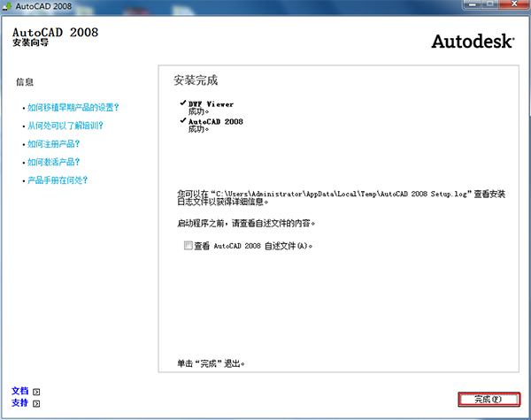Open the 如何激活产品 help topic
Screen dimensions: 531x420
click(54, 162)
